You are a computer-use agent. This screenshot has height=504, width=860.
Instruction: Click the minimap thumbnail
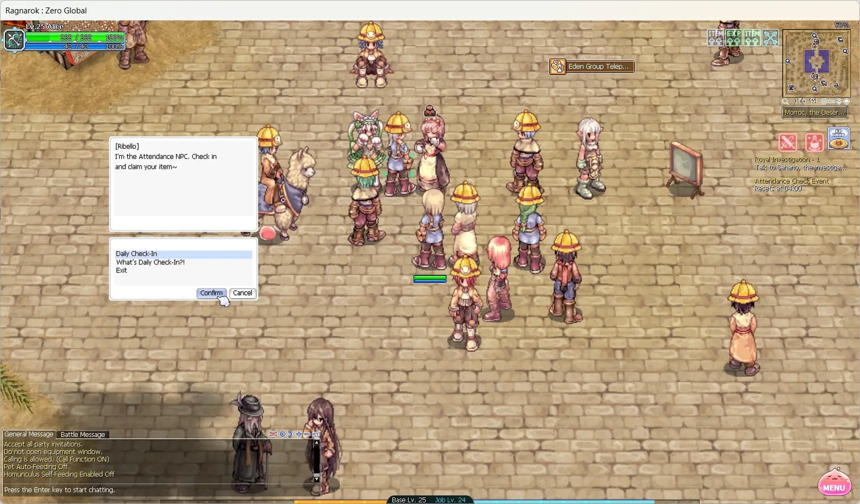[x=816, y=63]
